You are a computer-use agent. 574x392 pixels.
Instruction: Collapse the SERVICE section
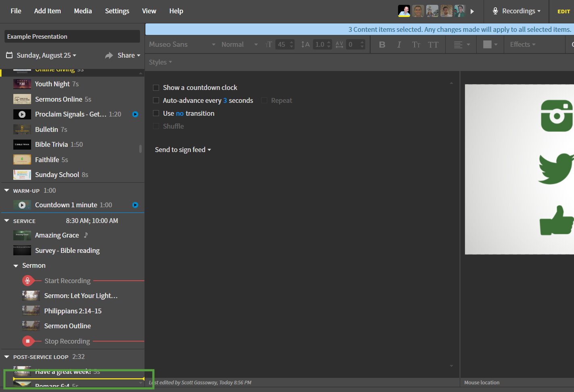(x=6, y=221)
